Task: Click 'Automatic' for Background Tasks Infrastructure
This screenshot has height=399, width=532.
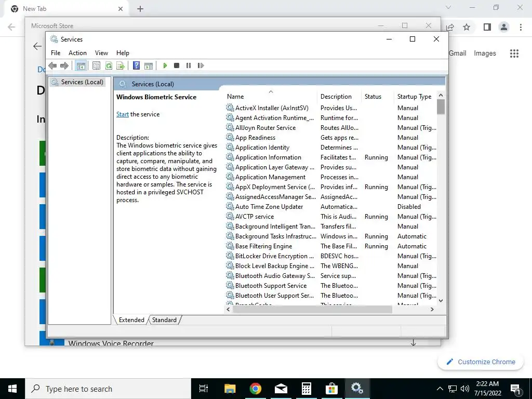Action: (x=411, y=236)
